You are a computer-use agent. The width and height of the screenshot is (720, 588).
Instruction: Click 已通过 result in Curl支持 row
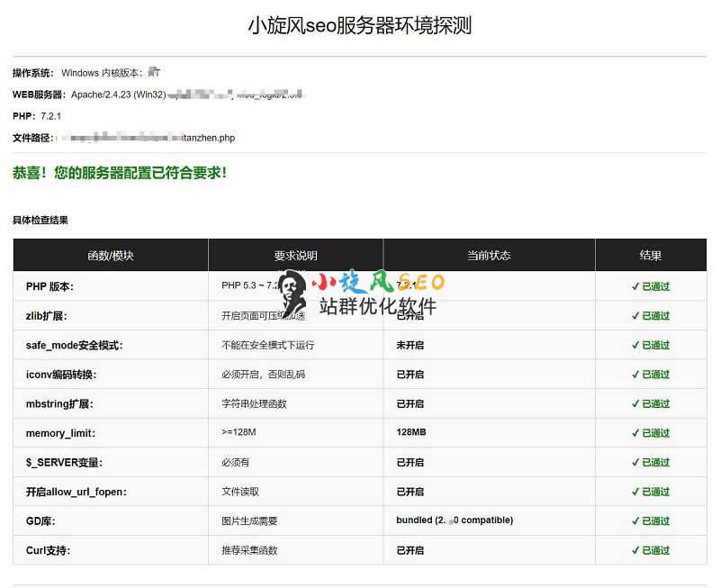coord(651,550)
